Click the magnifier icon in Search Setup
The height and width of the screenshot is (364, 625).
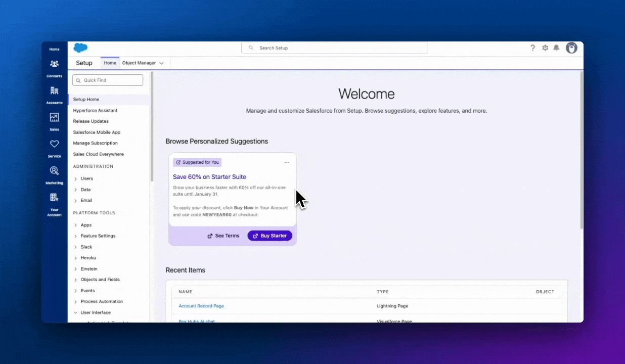click(x=251, y=48)
